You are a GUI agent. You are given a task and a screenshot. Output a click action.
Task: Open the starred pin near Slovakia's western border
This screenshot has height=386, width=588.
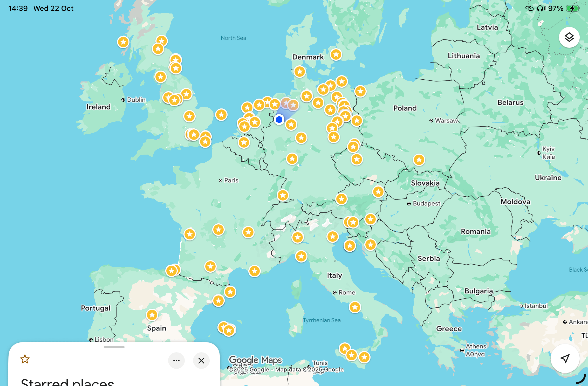(x=378, y=192)
